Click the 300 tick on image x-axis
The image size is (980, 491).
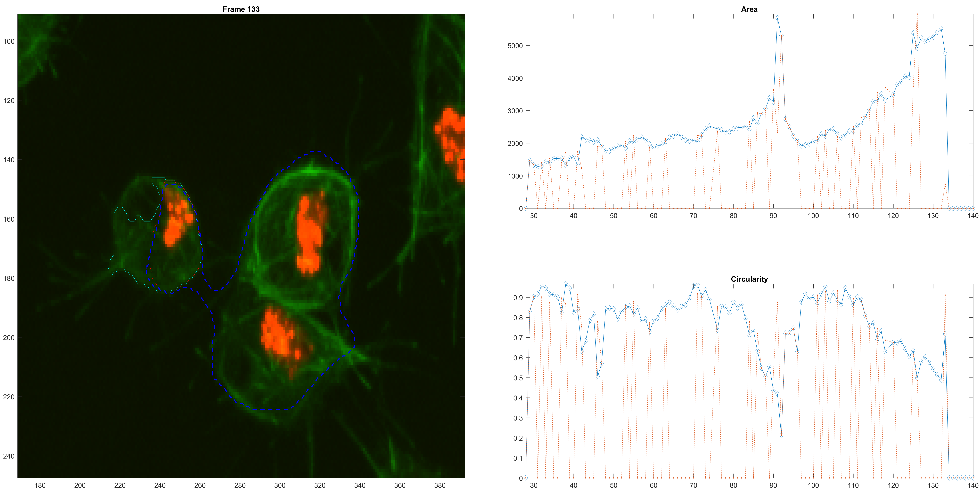(280, 485)
